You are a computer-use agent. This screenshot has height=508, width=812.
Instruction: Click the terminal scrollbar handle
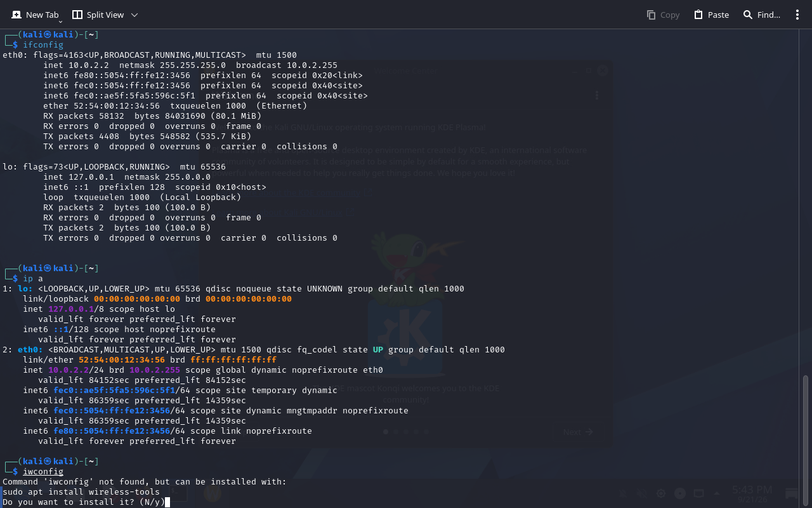click(806, 440)
